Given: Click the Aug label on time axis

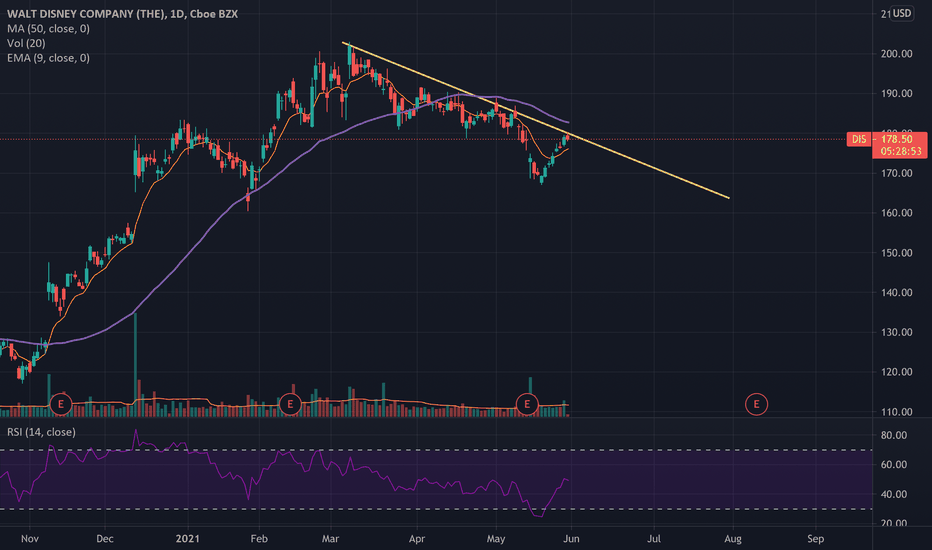Looking at the screenshot, I should pyautogui.click(x=733, y=539).
